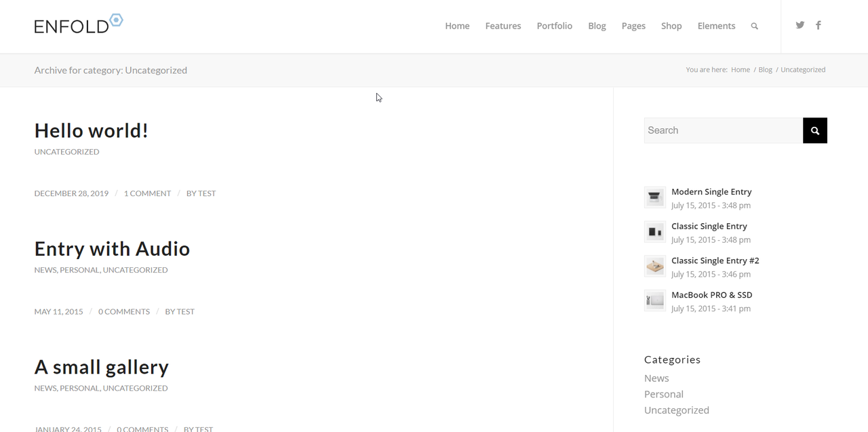Viewport: 868px width, 432px height.
Task: Click author Test on Hello world! post
Action: click(x=207, y=193)
